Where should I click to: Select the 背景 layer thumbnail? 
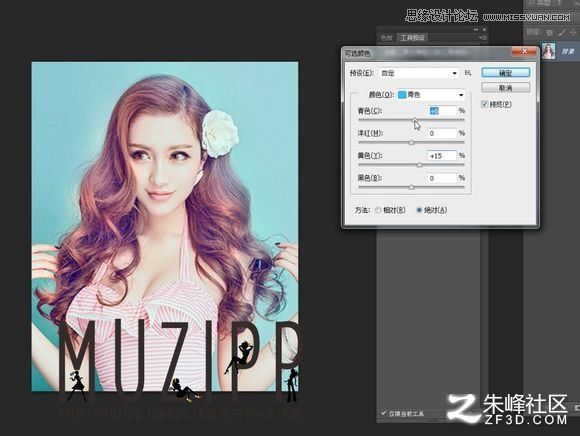(549, 51)
